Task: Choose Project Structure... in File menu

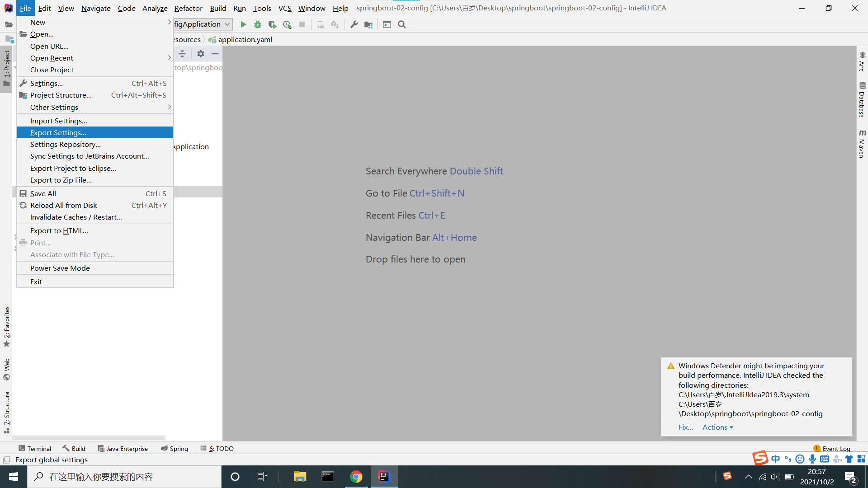Action: (95, 95)
